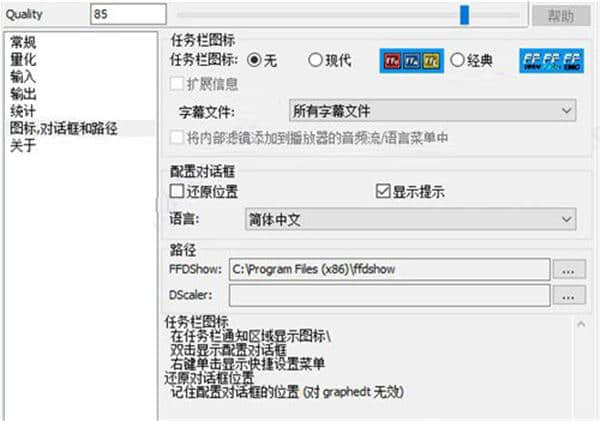
Task: Open 常规 settings page in sidebar
Action: pos(23,42)
